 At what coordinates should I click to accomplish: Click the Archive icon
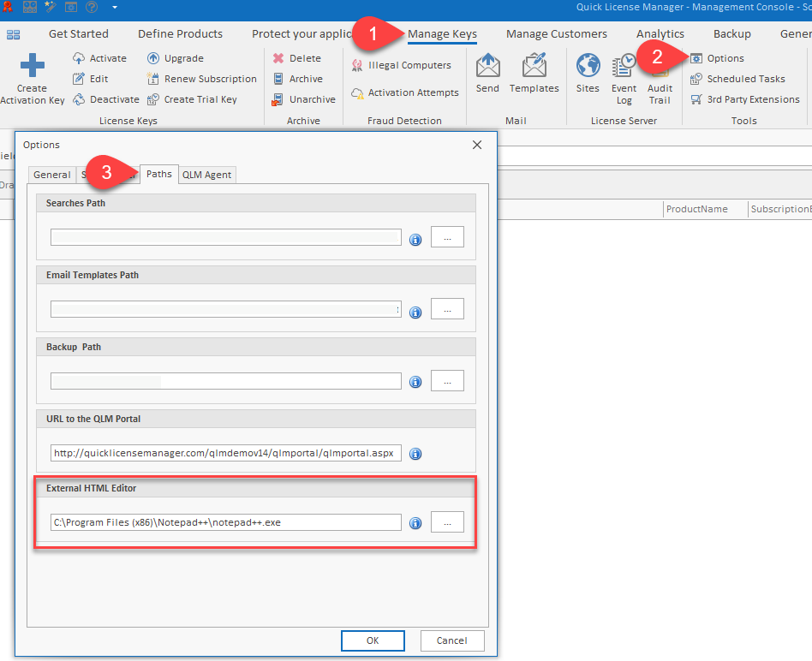(278, 79)
